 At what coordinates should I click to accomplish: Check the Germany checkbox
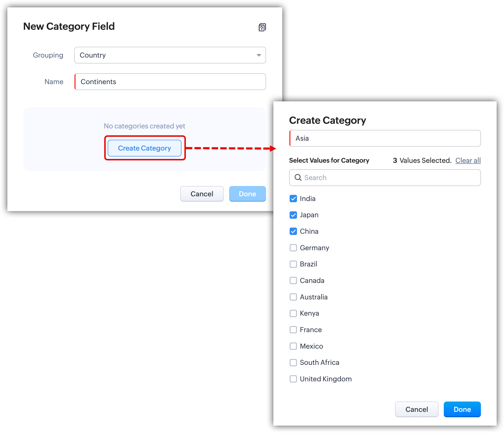pos(293,248)
